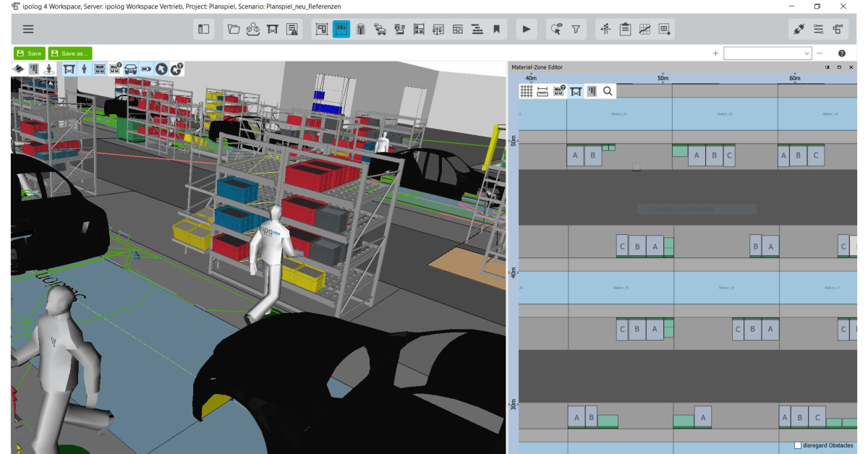Toggle worker figures visibility in 3D view
Viewport: 868px width, 454px height.
84,69
